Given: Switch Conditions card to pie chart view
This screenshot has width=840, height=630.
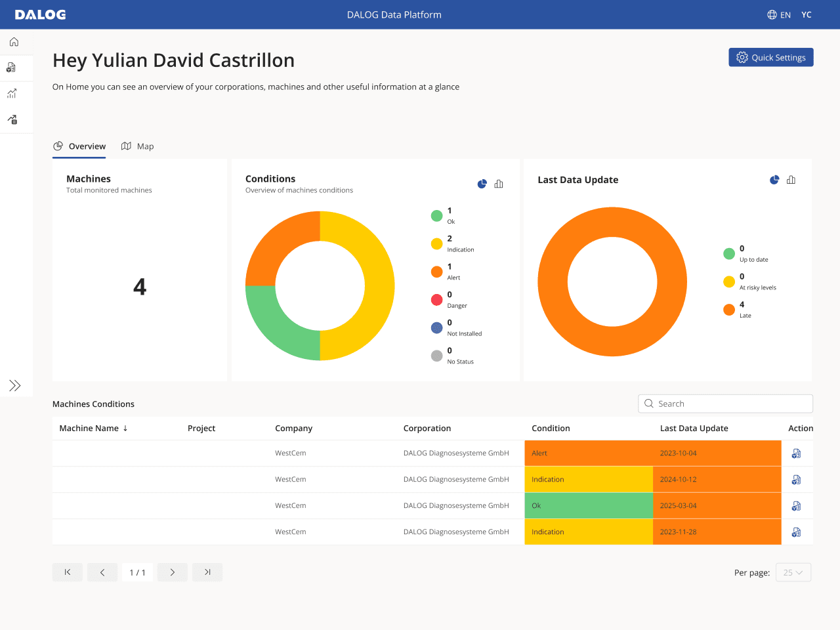Looking at the screenshot, I should 482,184.
